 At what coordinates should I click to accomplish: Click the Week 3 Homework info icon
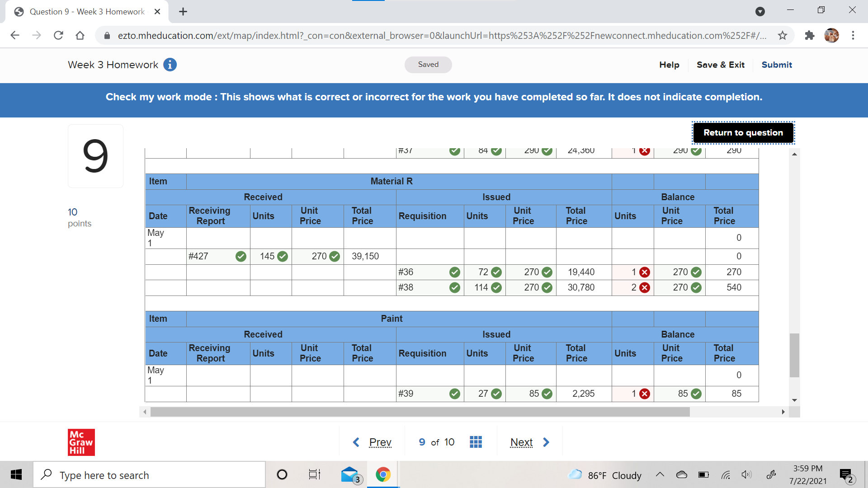(170, 65)
